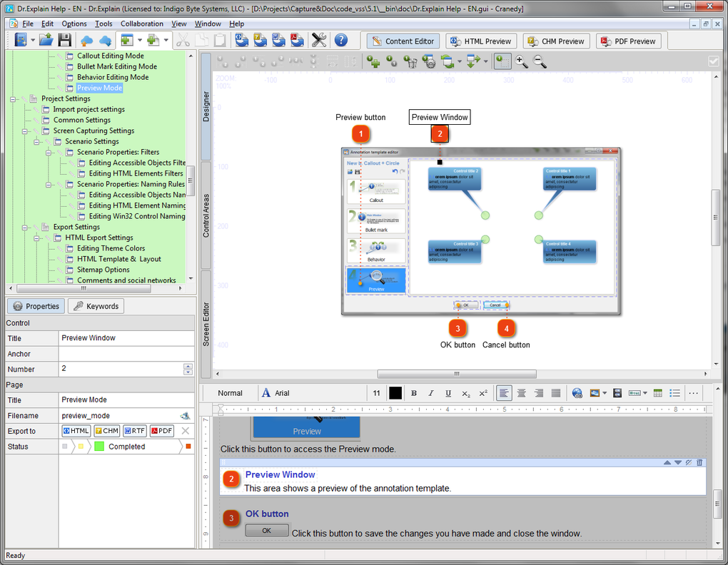
Task: Switch to the Keywords tab
Action: point(96,306)
